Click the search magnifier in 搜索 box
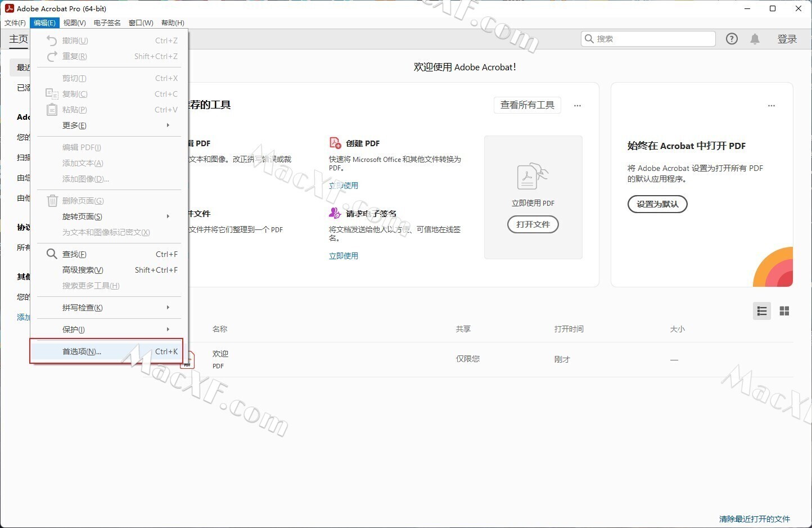The width and height of the screenshot is (812, 528). point(589,39)
